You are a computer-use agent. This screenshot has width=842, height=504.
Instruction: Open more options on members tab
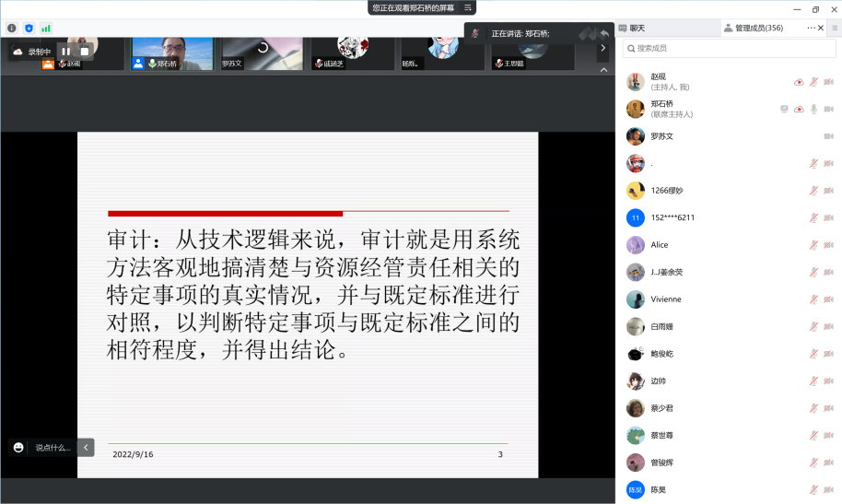coord(811,29)
